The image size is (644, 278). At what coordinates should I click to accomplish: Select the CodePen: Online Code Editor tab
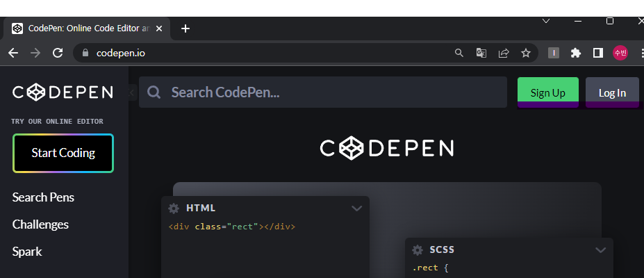tap(86, 28)
